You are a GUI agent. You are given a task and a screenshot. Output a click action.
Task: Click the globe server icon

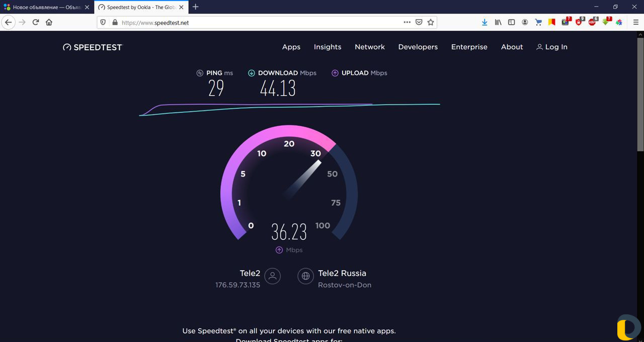pyautogui.click(x=305, y=276)
